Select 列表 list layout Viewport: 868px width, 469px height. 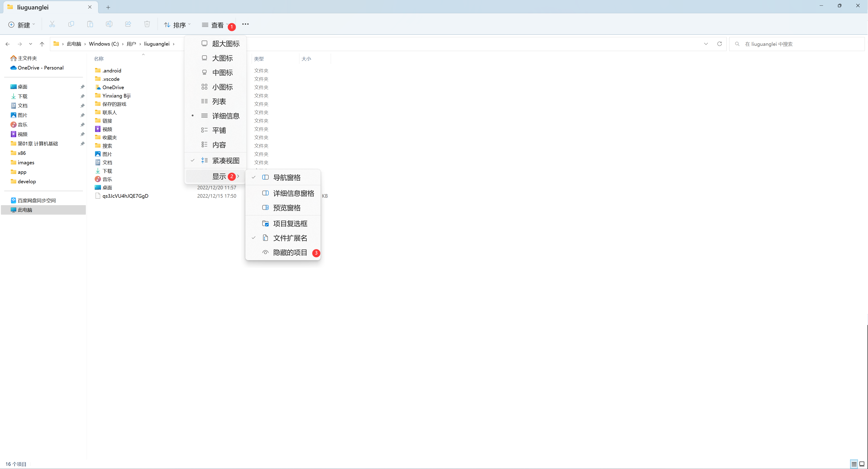coord(215,101)
